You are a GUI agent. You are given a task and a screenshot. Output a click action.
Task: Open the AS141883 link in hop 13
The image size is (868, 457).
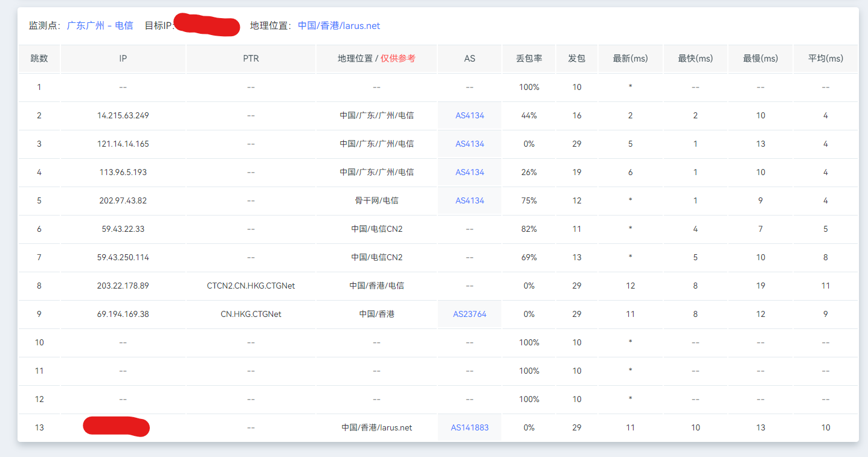click(469, 427)
